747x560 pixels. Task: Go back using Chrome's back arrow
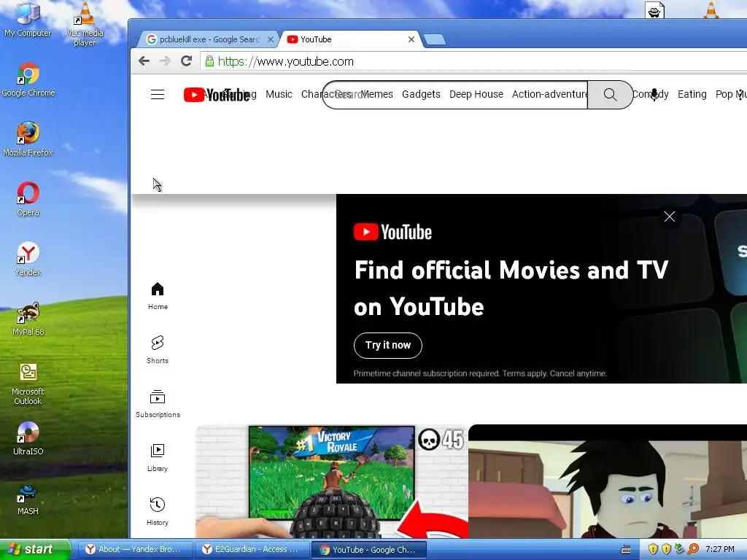(144, 61)
